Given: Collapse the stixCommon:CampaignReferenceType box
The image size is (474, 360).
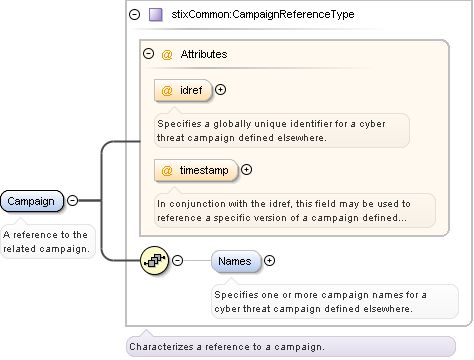Looking at the screenshot, I should (134, 14).
